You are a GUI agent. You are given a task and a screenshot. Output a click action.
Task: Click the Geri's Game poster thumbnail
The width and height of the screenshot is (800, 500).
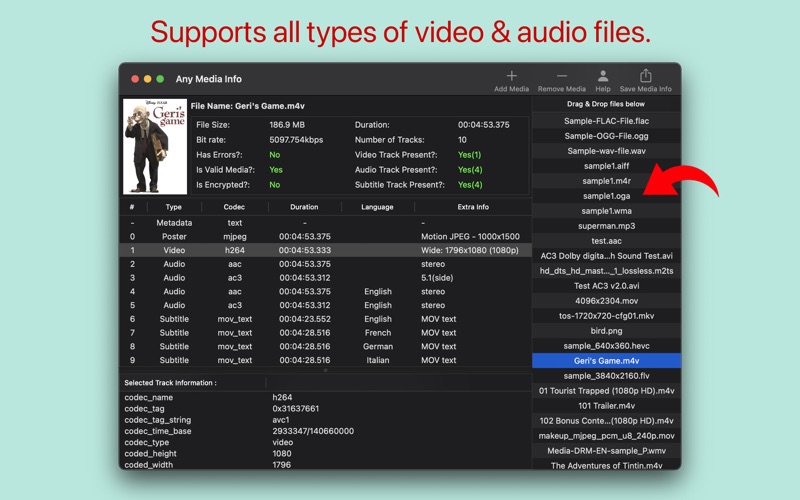(155, 146)
